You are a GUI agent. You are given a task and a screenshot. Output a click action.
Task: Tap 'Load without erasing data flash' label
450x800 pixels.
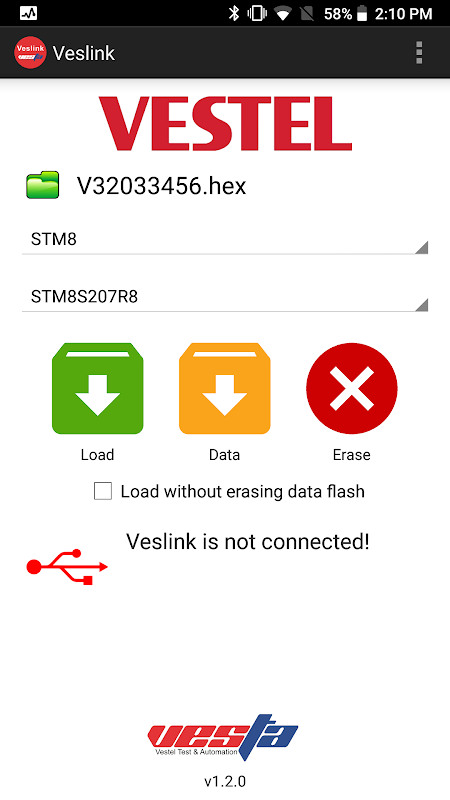[x=243, y=491]
